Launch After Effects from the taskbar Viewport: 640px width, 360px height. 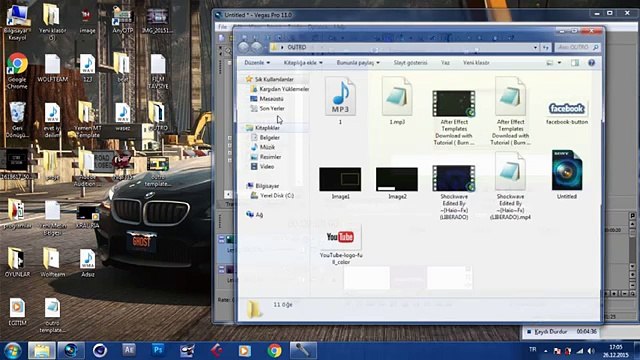tap(129, 350)
